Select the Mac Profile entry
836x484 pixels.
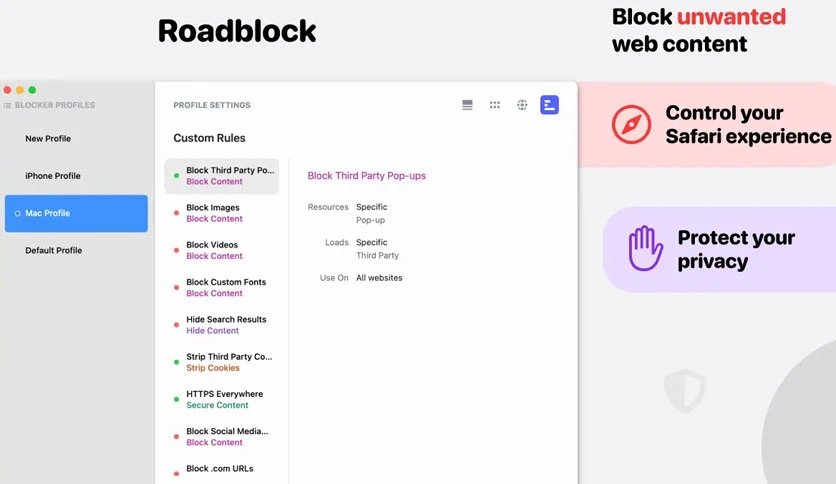coord(76,213)
